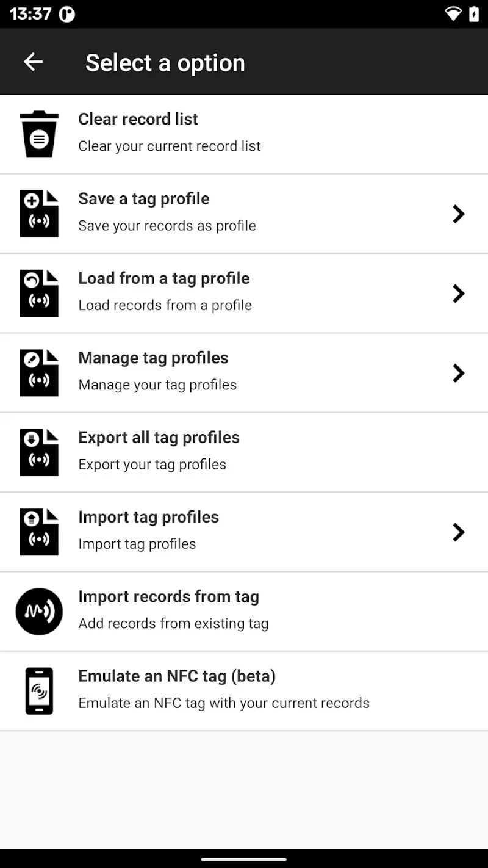Tap the Save tag profile plus-file icon

pos(39,214)
